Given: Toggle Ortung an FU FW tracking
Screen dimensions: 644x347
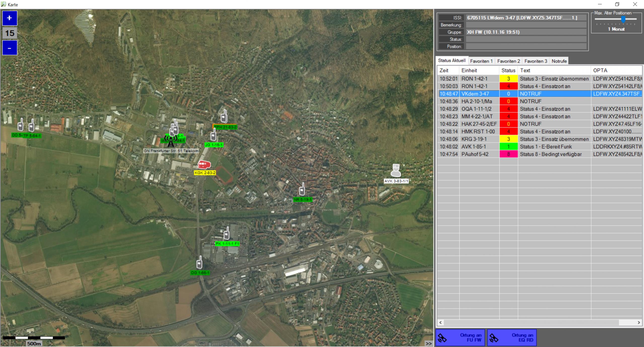Looking at the screenshot, I should (460, 337).
